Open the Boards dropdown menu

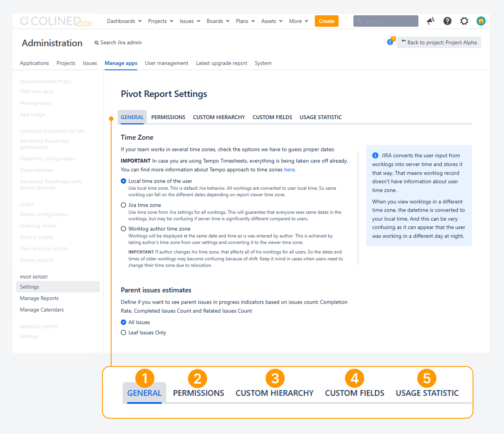[x=218, y=21]
